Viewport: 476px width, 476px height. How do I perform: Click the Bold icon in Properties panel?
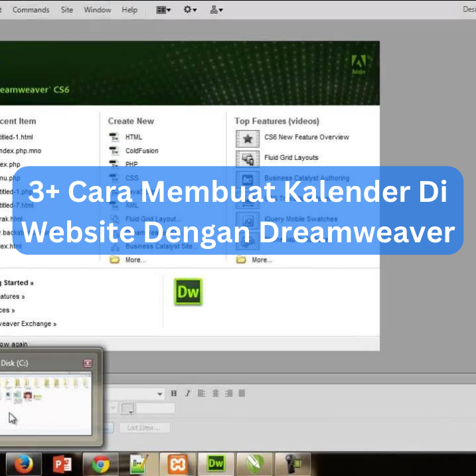point(174,394)
